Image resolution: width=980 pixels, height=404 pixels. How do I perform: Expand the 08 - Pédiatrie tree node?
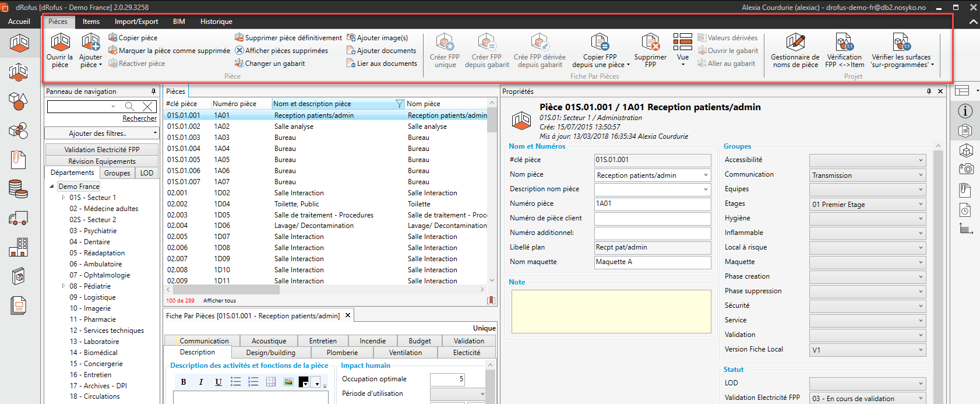(64, 286)
